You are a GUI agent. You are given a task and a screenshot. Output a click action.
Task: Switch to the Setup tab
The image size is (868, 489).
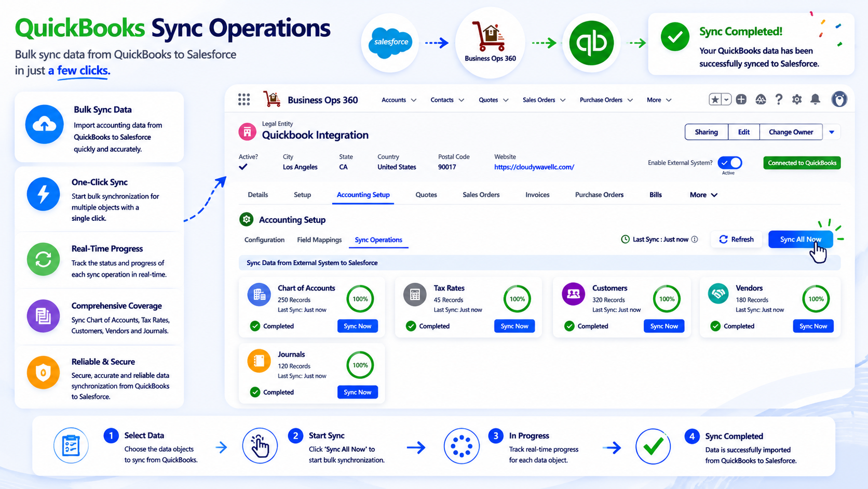[302, 195]
